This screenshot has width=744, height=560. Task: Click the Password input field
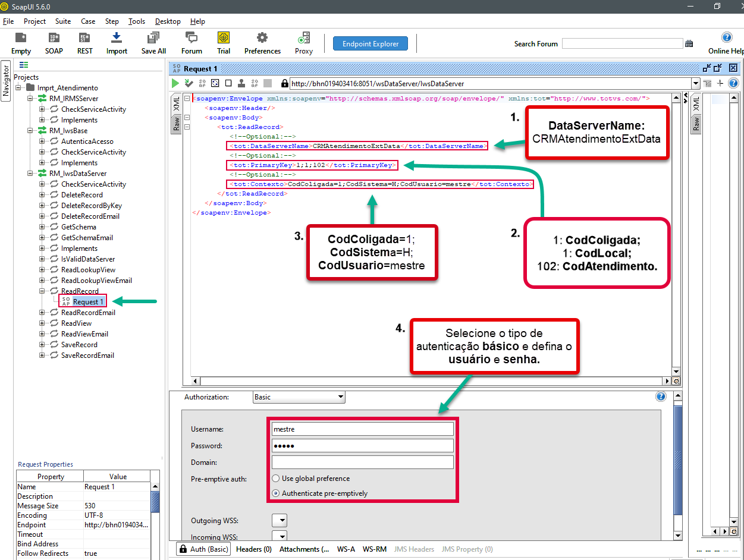coord(362,445)
